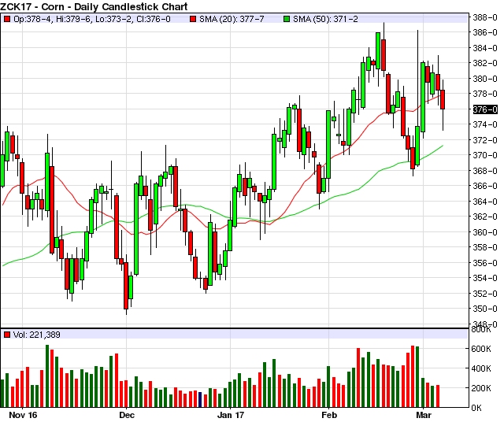Click the 366-0 price axis label
Viewport: 504px width, 422px height.
(485, 186)
